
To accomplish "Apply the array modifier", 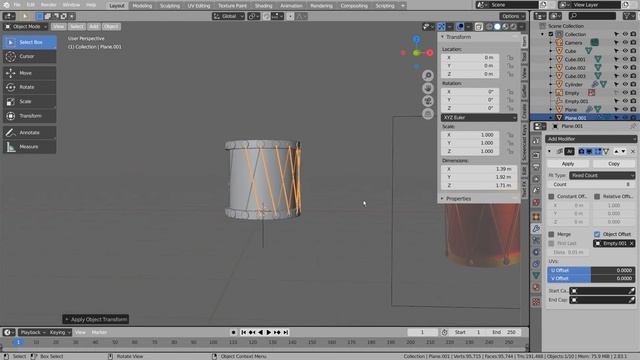I will click(568, 164).
